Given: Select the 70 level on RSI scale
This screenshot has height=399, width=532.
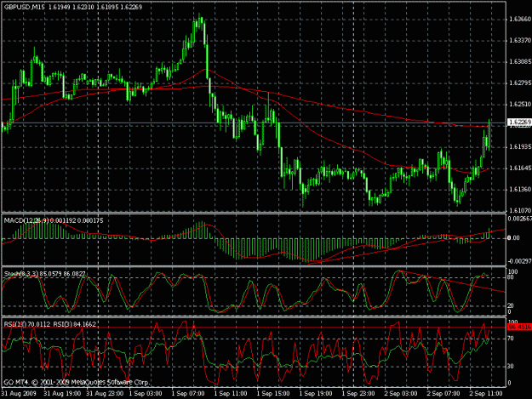Looking at the screenshot, I should [511, 339].
